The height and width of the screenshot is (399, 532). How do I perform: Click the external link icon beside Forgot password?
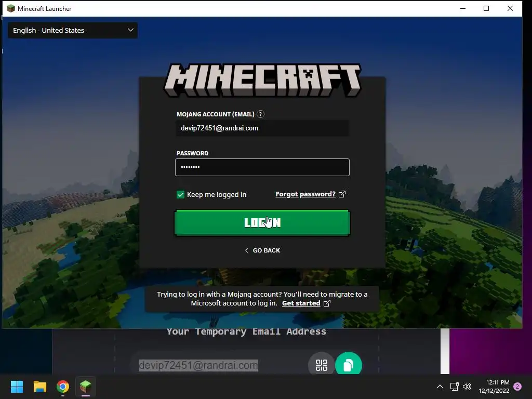click(342, 194)
